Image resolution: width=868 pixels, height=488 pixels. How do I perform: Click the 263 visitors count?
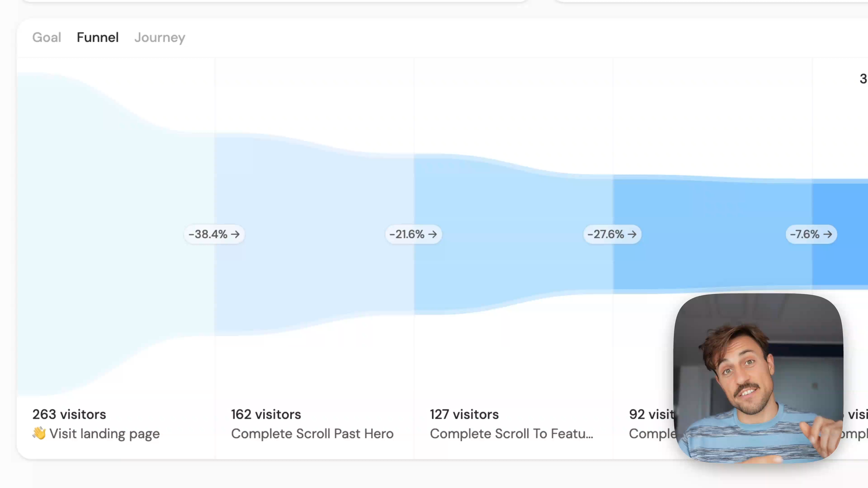[x=69, y=414]
